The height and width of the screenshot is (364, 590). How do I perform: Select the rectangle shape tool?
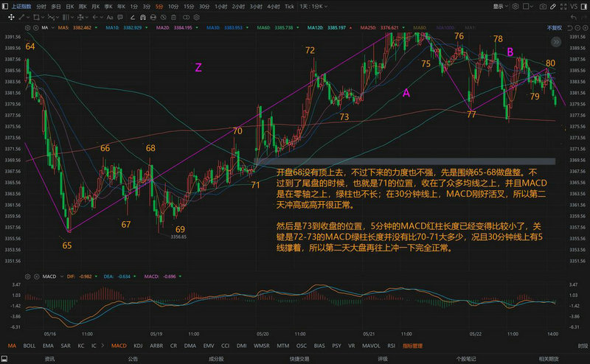(x=36, y=17)
